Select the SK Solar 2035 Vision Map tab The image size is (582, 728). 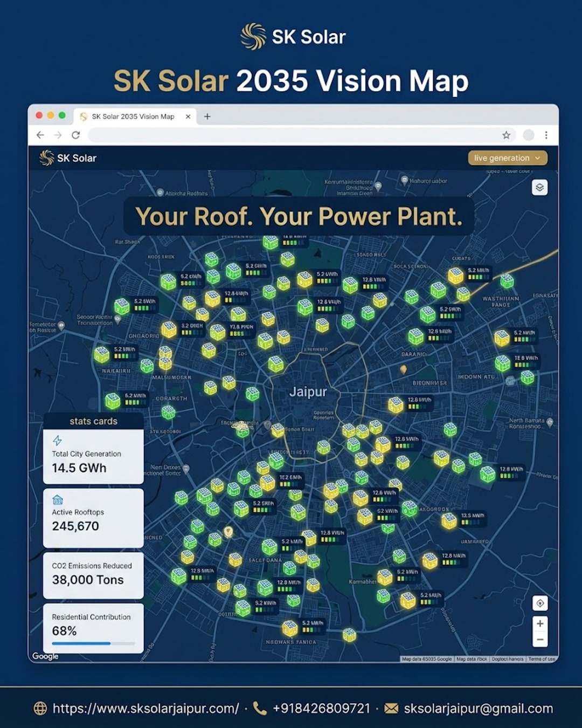(134, 116)
